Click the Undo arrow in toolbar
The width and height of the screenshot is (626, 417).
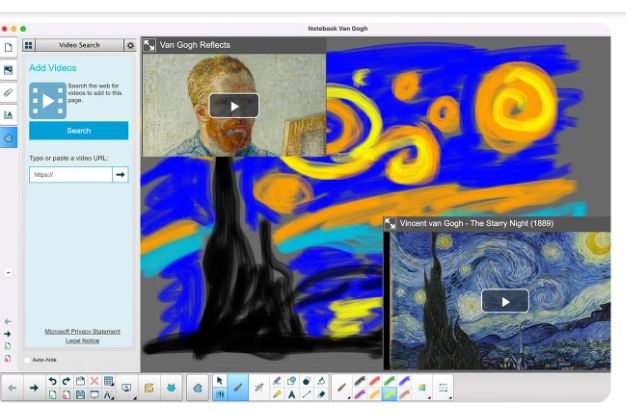point(52,381)
